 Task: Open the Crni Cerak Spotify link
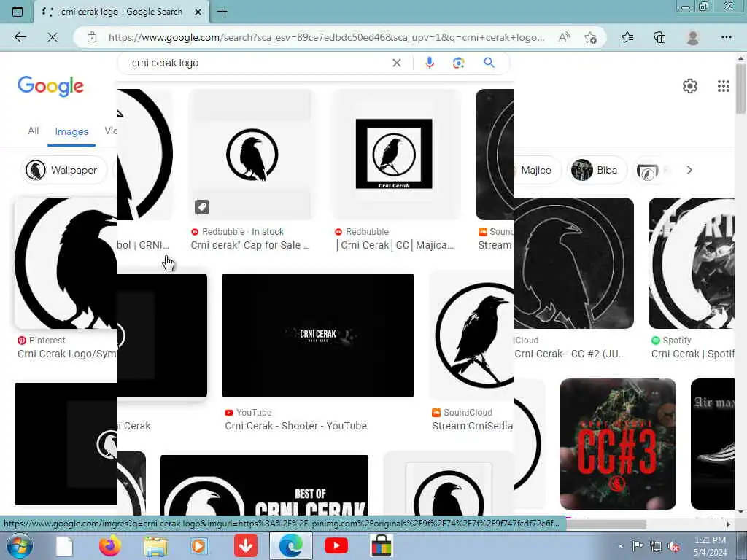693,354
